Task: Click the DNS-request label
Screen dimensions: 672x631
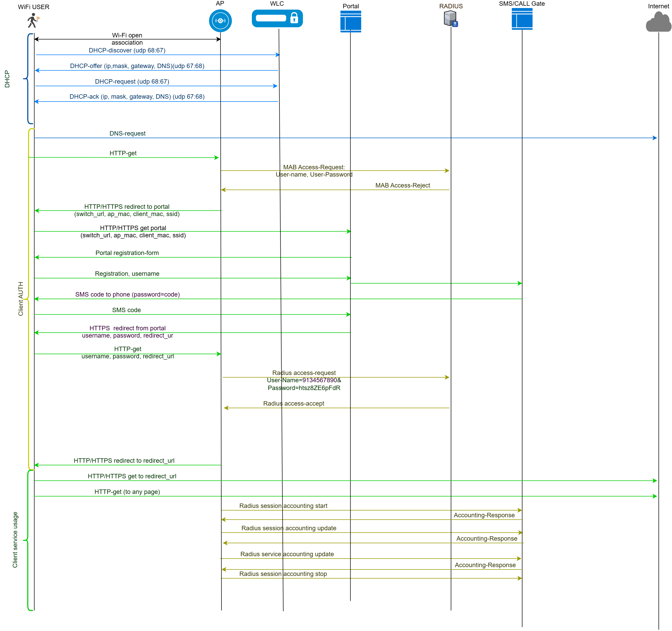Action: pos(127,133)
